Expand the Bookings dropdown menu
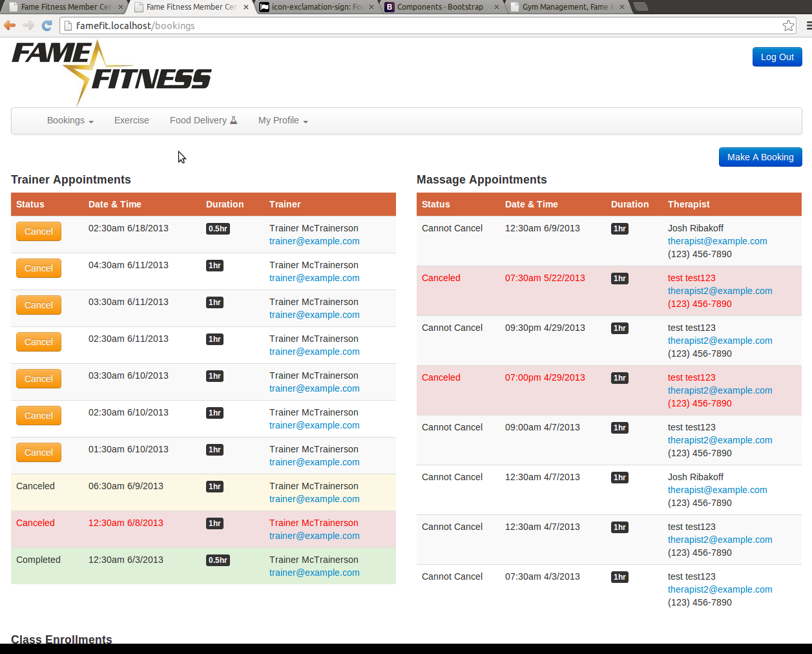 click(70, 121)
